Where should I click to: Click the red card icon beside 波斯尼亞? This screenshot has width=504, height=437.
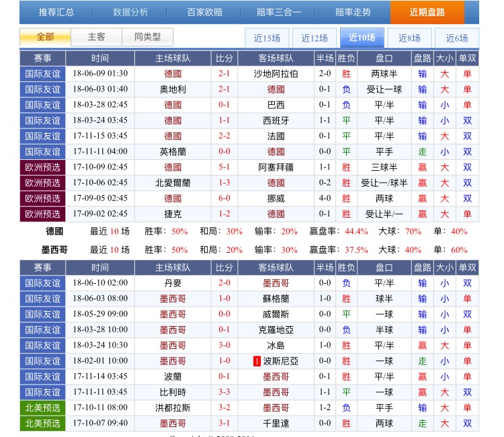point(257,361)
